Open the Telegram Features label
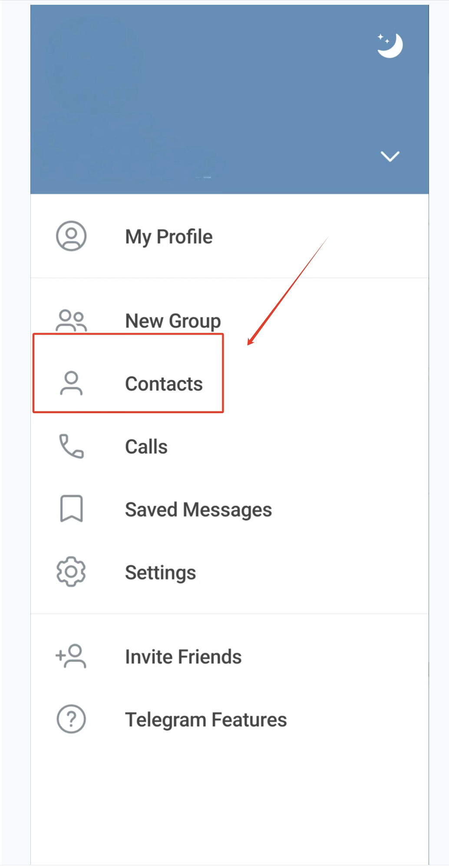 pos(206,720)
